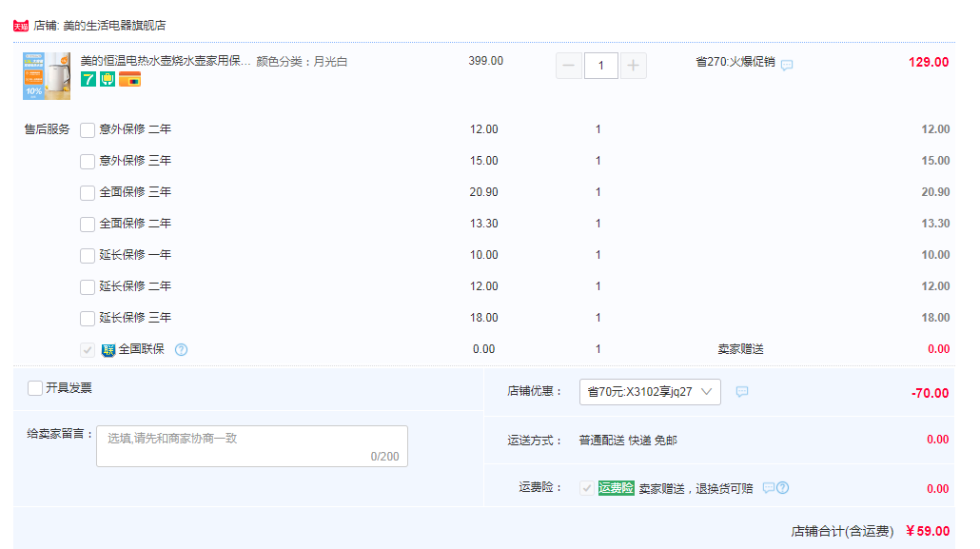Click the comment icon beside store discount dropdown
This screenshot has height=549, width=980.
click(742, 392)
